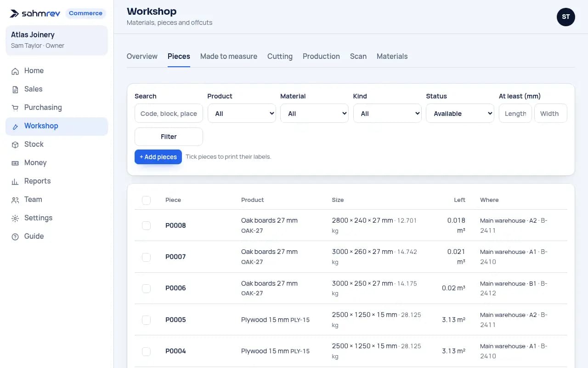Click the Reports bar chart icon

(x=15, y=181)
